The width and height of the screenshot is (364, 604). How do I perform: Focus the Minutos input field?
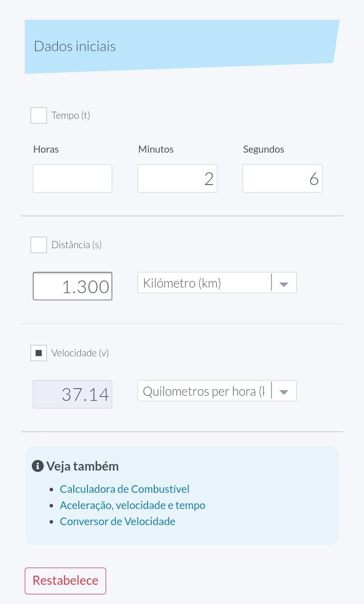[177, 178]
